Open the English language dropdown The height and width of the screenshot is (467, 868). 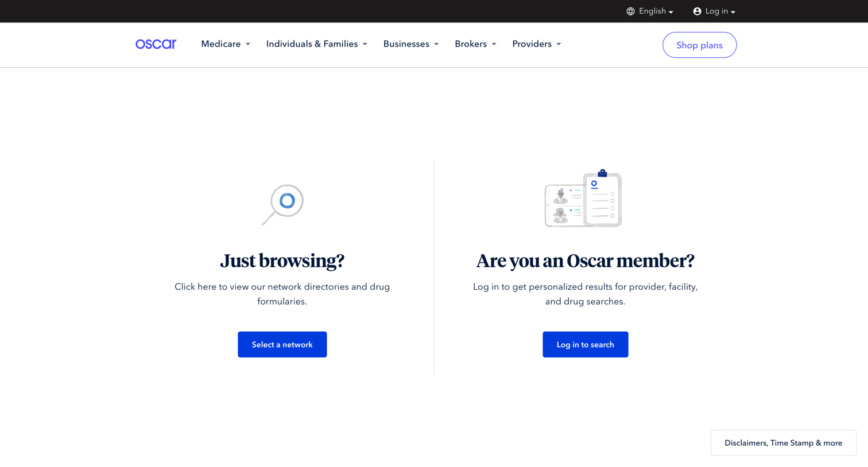coord(650,11)
